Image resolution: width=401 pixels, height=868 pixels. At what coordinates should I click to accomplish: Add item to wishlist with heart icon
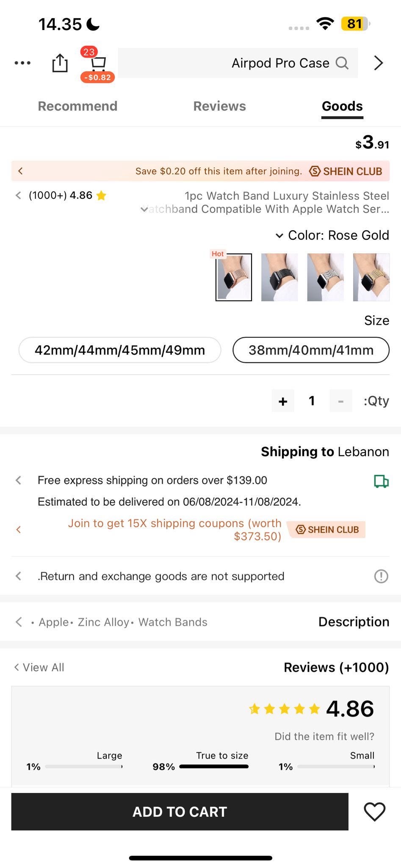[374, 812]
